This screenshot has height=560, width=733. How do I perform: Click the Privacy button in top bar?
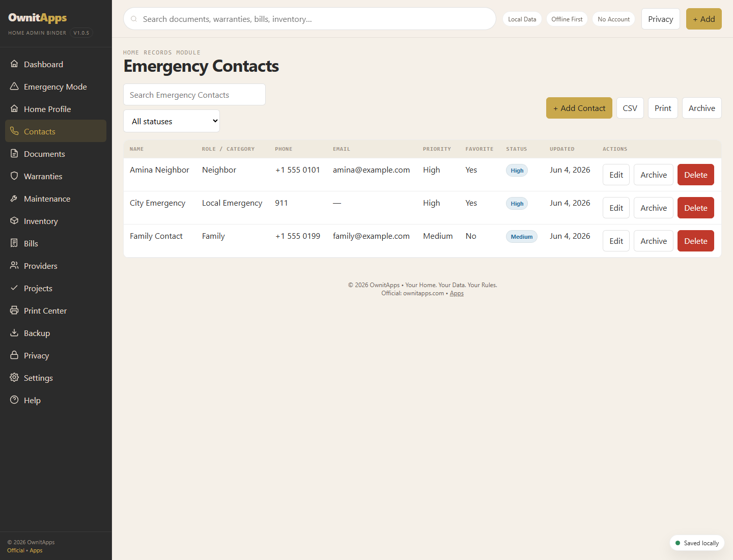point(661,19)
